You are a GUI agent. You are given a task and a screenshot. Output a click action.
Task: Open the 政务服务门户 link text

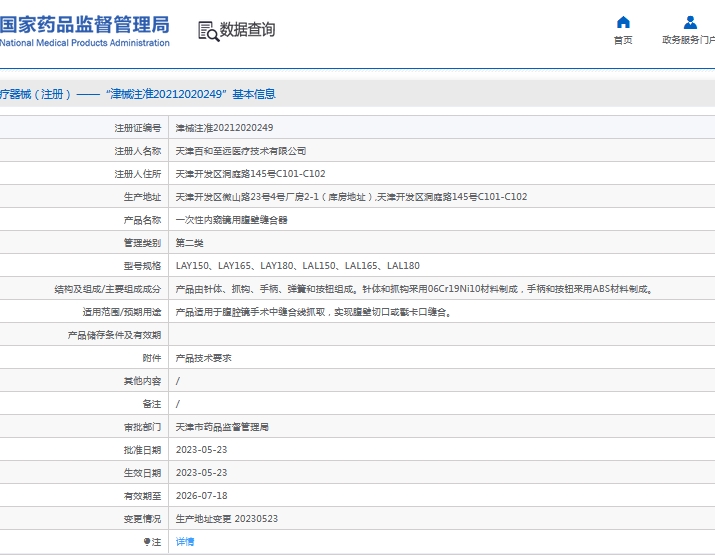(689, 40)
